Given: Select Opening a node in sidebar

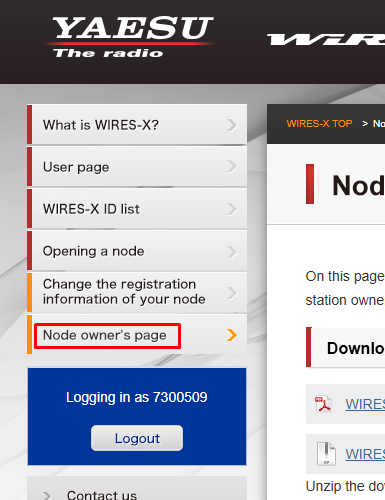Looking at the screenshot, I should pyautogui.click(x=137, y=251).
